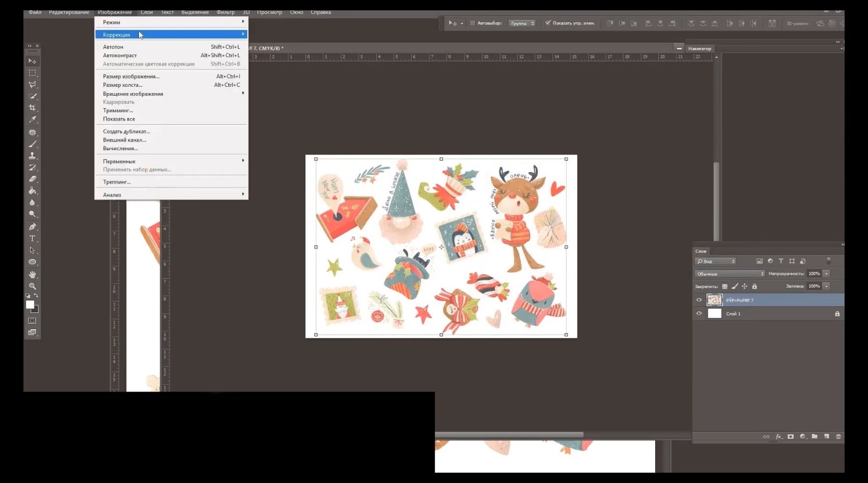868x483 pixels.
Task: Add a layer mask
Action: tap(790, 437)
